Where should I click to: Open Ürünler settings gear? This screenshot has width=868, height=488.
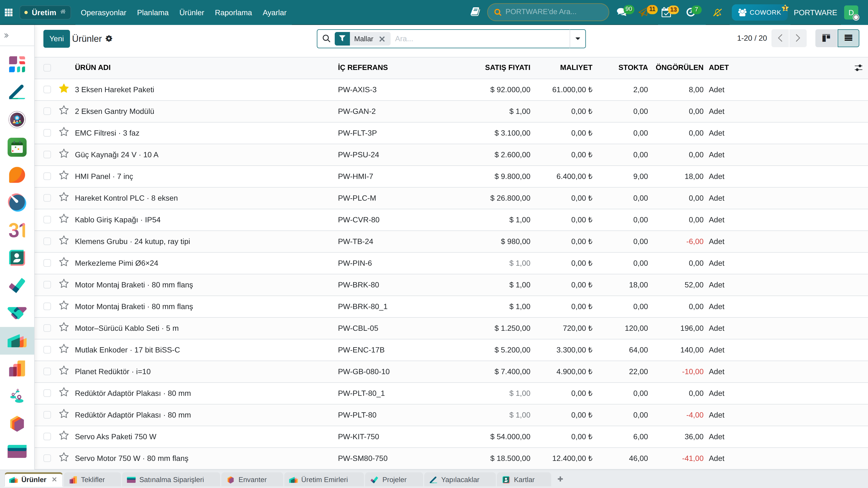coord(109,39)
